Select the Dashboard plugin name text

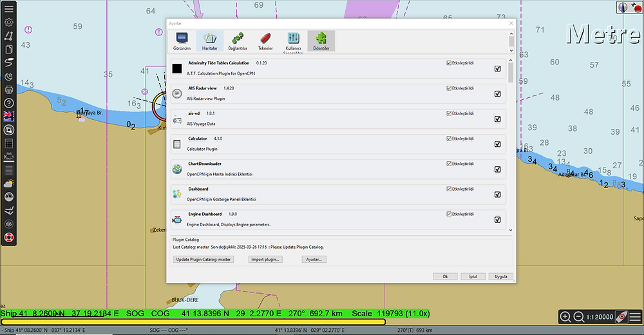tap(198, 189)
